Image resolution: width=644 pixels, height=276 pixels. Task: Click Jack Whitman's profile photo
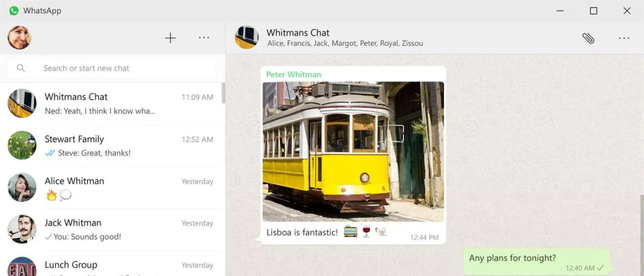tap(22, 229)
